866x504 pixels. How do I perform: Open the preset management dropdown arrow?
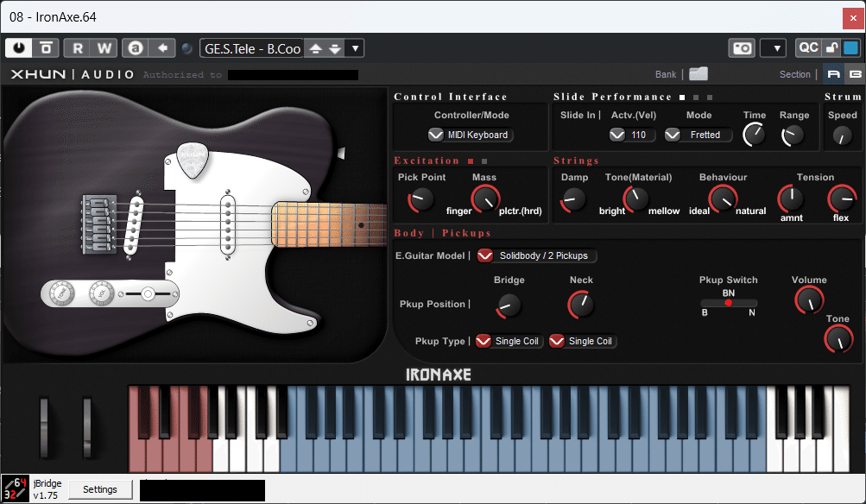pos(355,48)
